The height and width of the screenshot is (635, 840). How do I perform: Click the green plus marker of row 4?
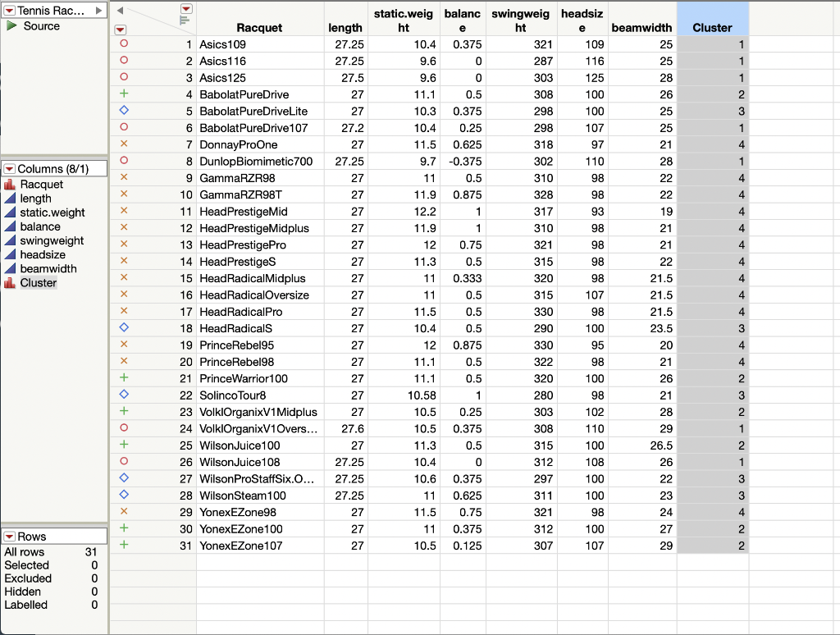pos(124,94)
